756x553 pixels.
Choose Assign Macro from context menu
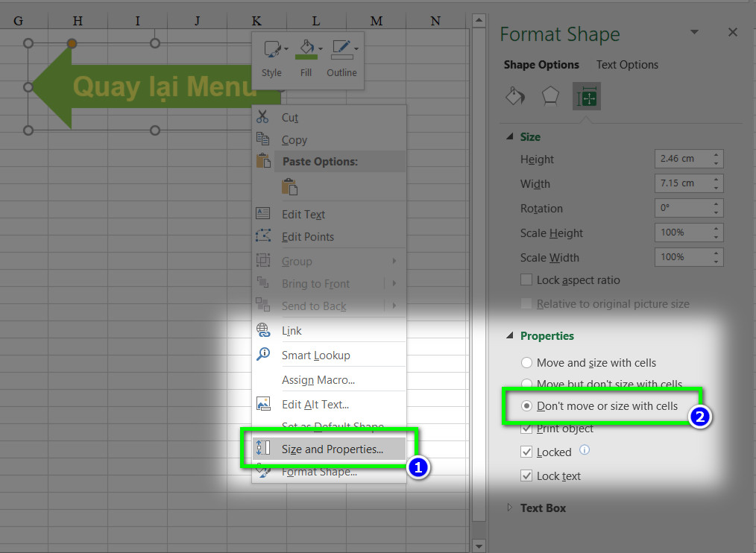[x=318, y=380]
